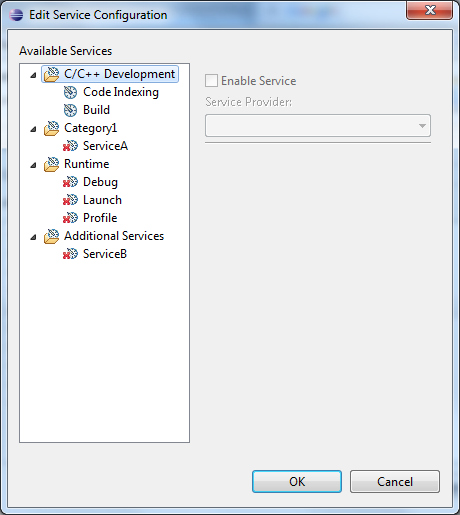Viewport: 460px width, 515px height.
Task: Collapse the Runtime tree node
Action: [x=33, y=165]
